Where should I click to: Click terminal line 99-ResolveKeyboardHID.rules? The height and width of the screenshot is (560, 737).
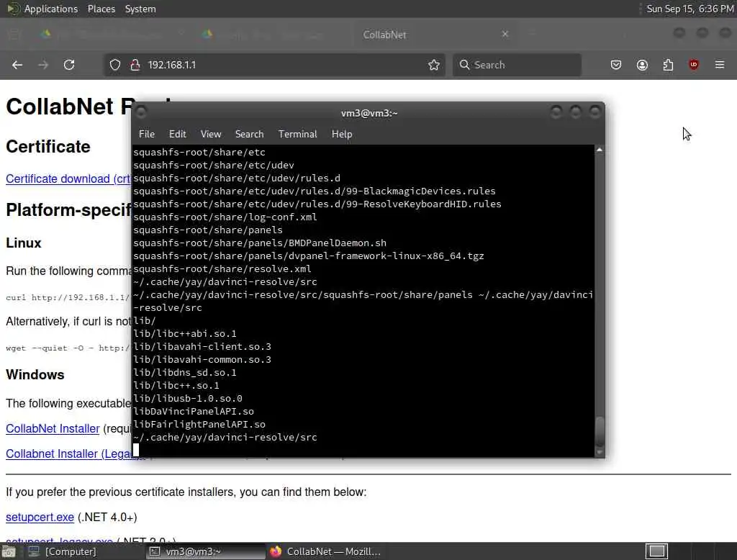point(317,204)
